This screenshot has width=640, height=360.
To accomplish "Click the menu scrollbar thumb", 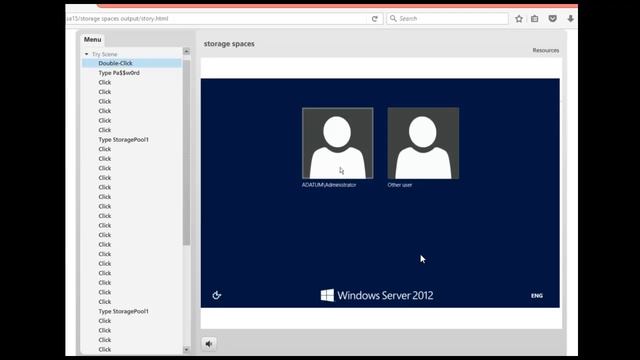I will click(187, 152).
